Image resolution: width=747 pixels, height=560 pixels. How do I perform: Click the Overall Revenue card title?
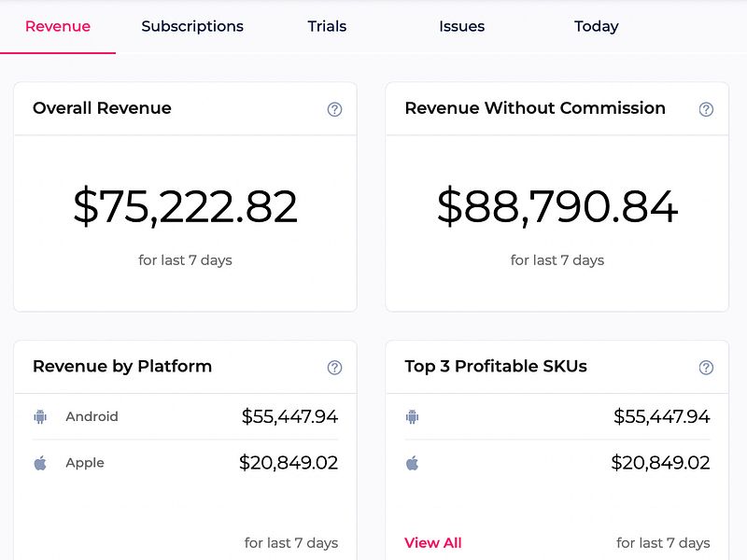[x=102, y=108]
